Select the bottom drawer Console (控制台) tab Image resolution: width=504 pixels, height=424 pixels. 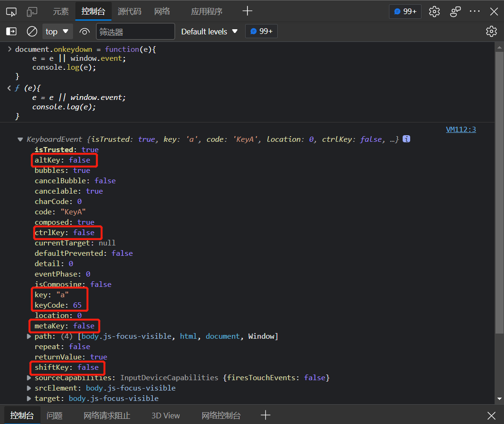22,416
